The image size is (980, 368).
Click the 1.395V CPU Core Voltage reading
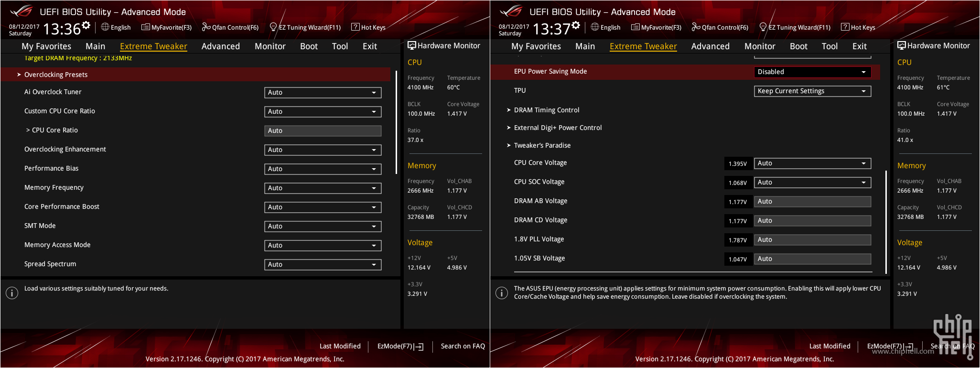738,163
